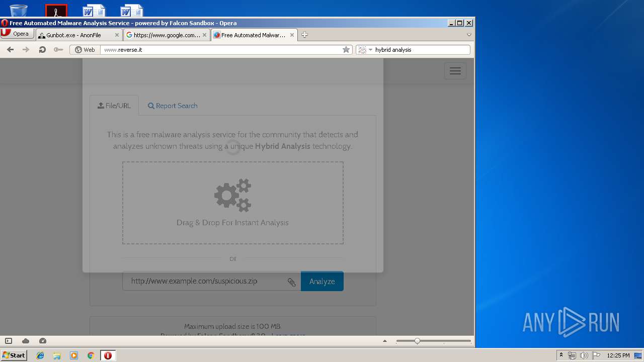Select the first Word document on the desktop
Image resolution: width=644 pixels, height=362 pixels.
click(94, 11)
